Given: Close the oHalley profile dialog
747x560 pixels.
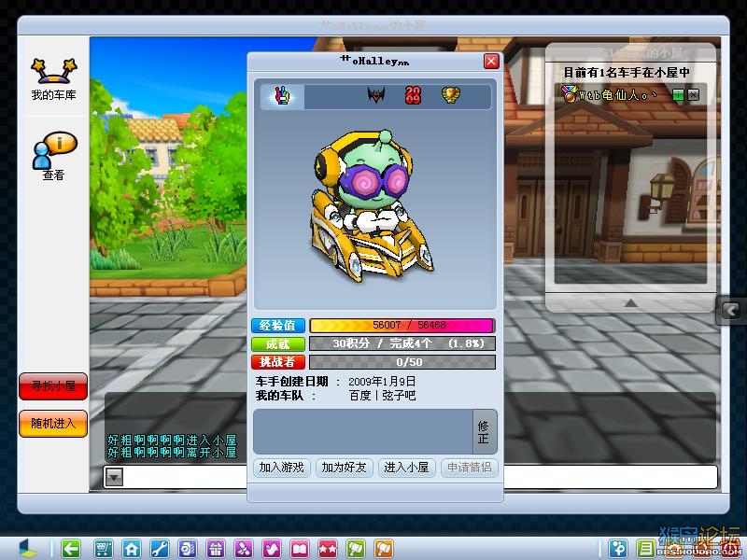Looking at the screenshot, I should pyautogui.click(x=491, y=61).
